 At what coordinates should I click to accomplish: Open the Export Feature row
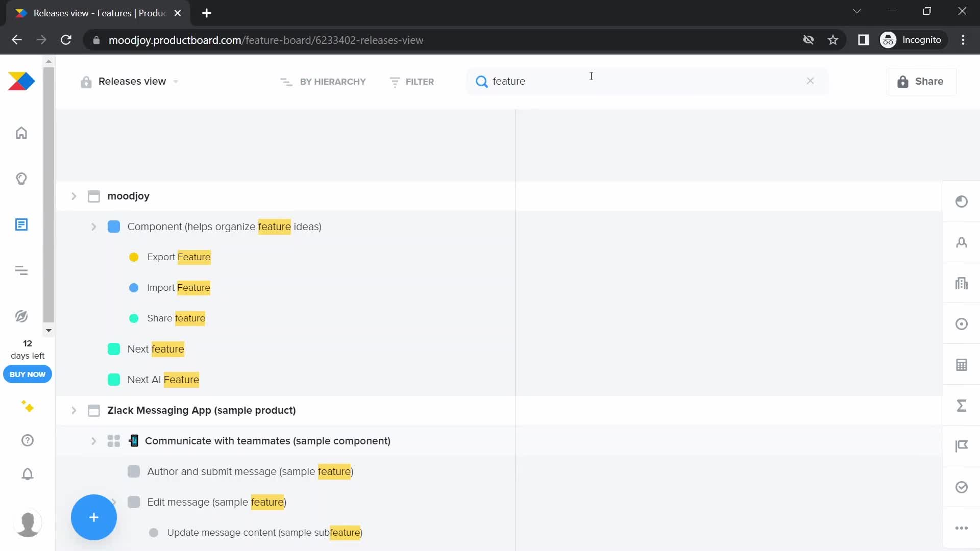179,257
